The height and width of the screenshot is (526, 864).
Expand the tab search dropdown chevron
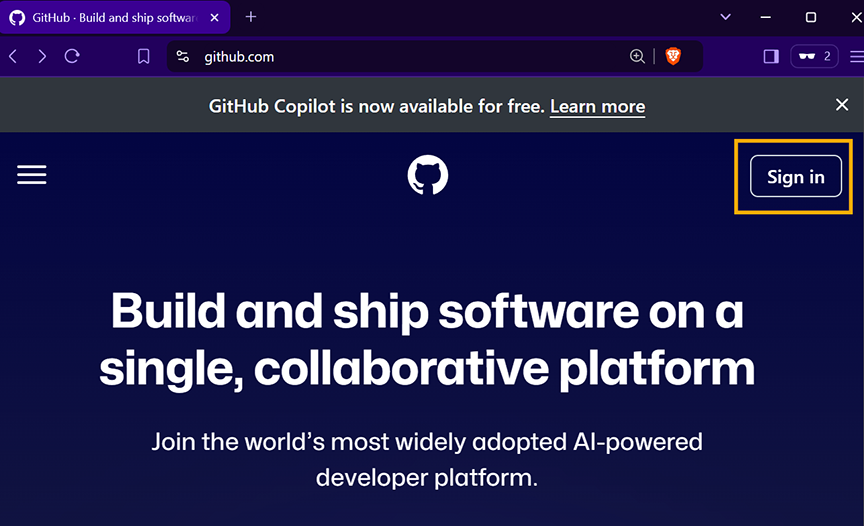pyautogui.click(x=726, y=17)
